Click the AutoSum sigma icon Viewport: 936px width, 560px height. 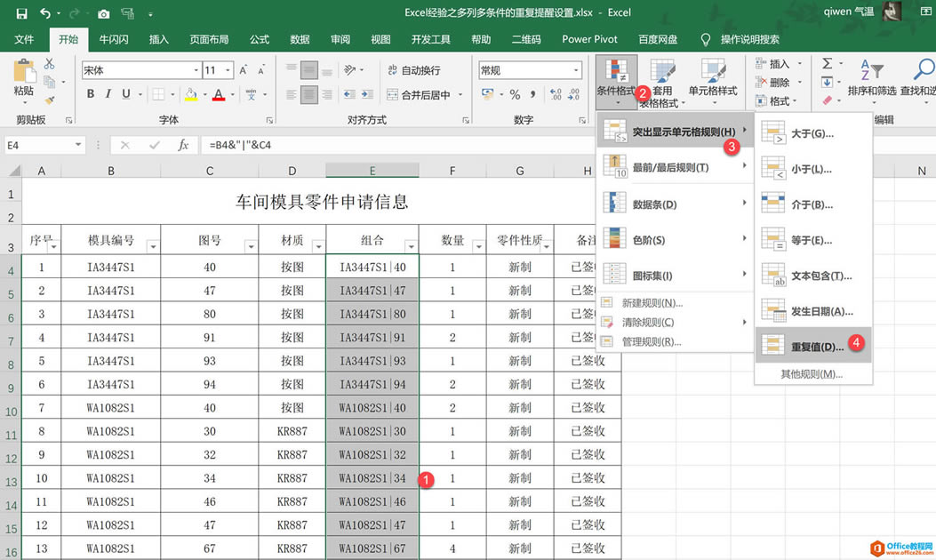pyautogui.click(x=828, y=63)
